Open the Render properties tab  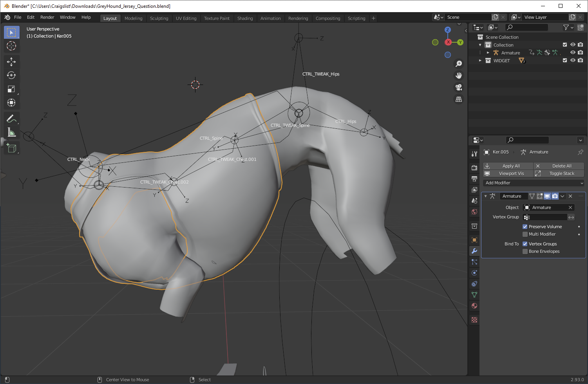click(474, 168)
